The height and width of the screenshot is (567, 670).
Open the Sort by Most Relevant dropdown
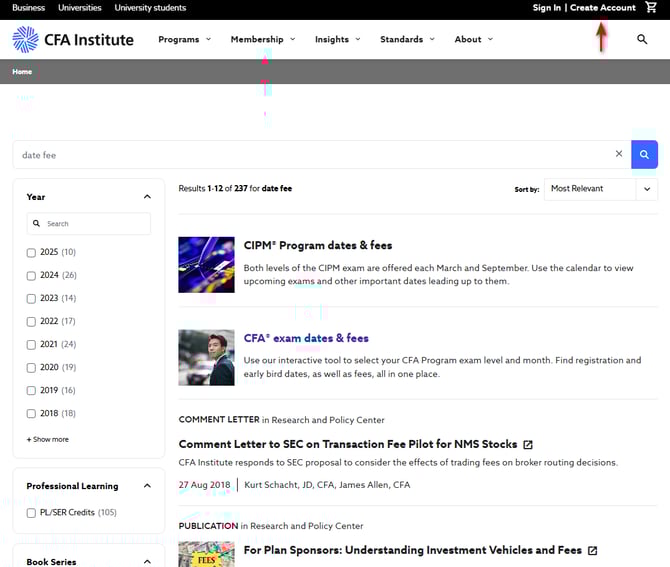pos(601,189)
